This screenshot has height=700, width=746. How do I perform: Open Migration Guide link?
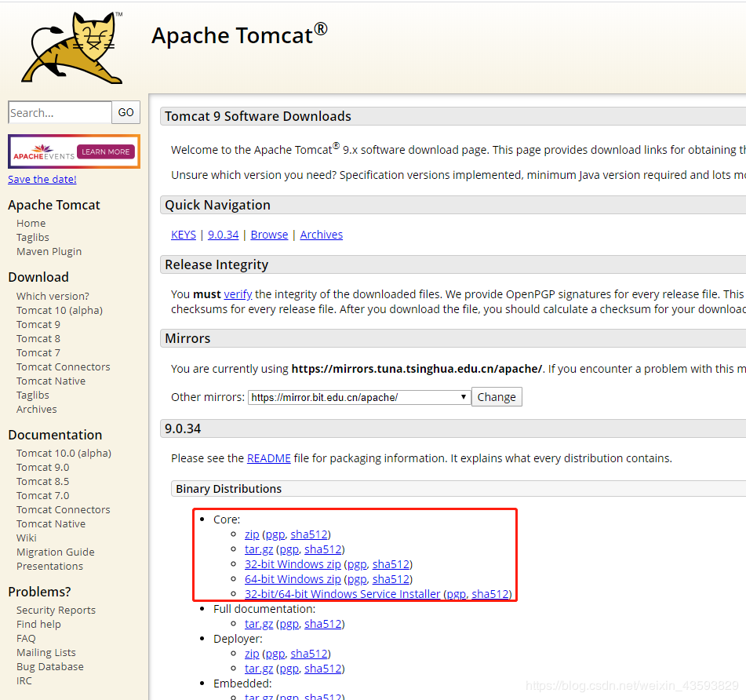pos(56,552)
